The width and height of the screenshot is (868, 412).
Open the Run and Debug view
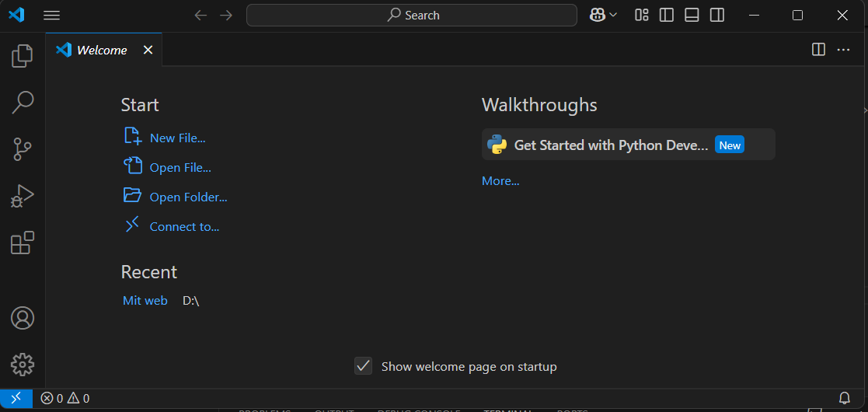pos(23,196)
